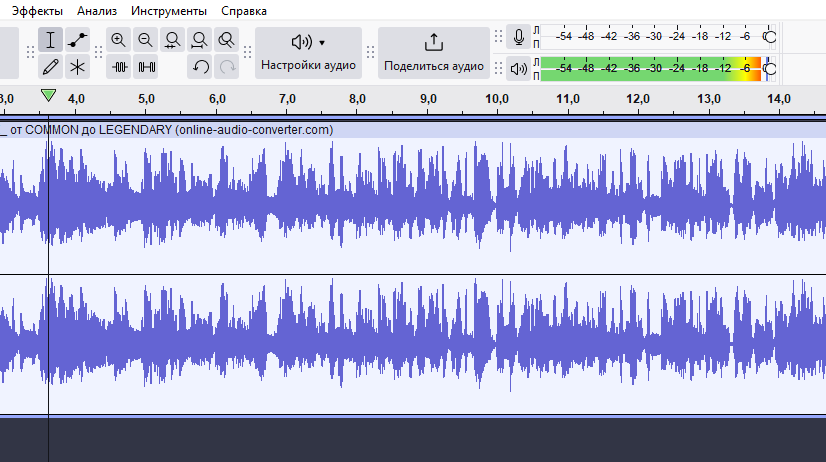Trim audio outside selection icon

[x=119, y=67]
